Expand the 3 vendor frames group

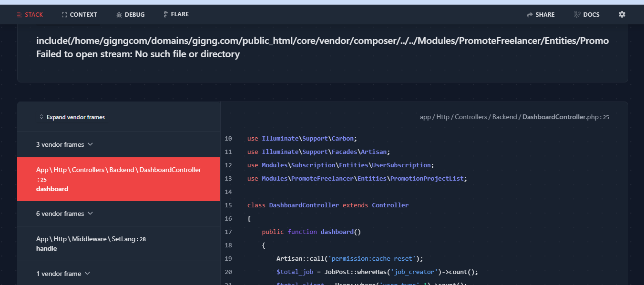click(119, 144)
